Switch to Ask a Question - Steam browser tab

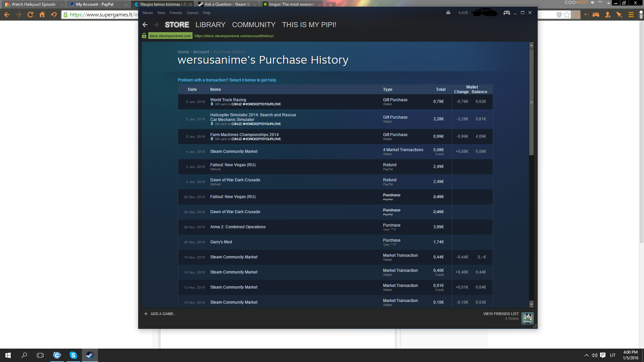point(227,4)
